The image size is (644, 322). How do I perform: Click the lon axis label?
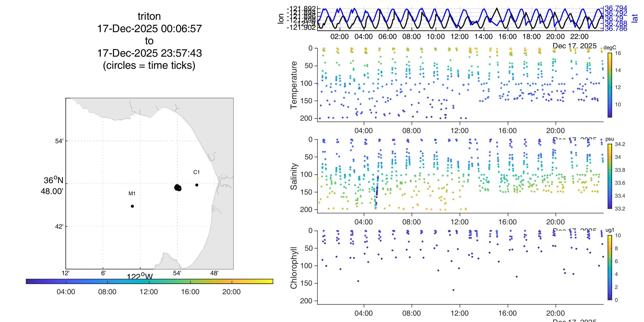tap(281, 18)
